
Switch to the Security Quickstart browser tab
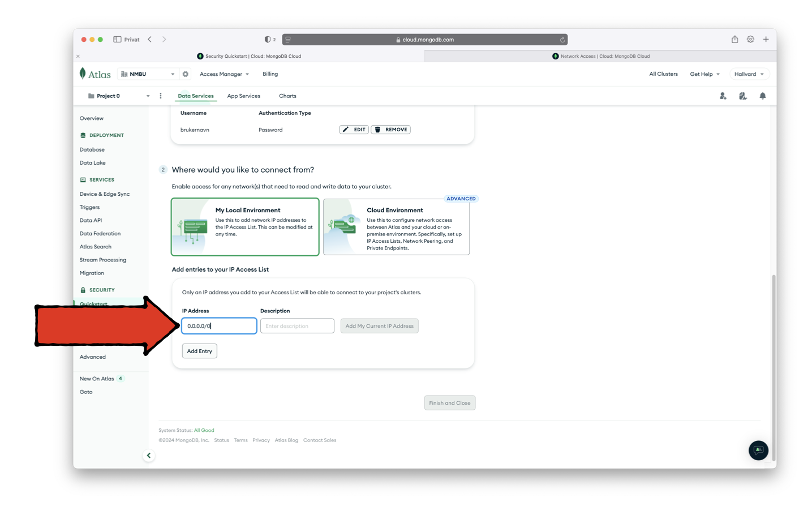(249, 56)
